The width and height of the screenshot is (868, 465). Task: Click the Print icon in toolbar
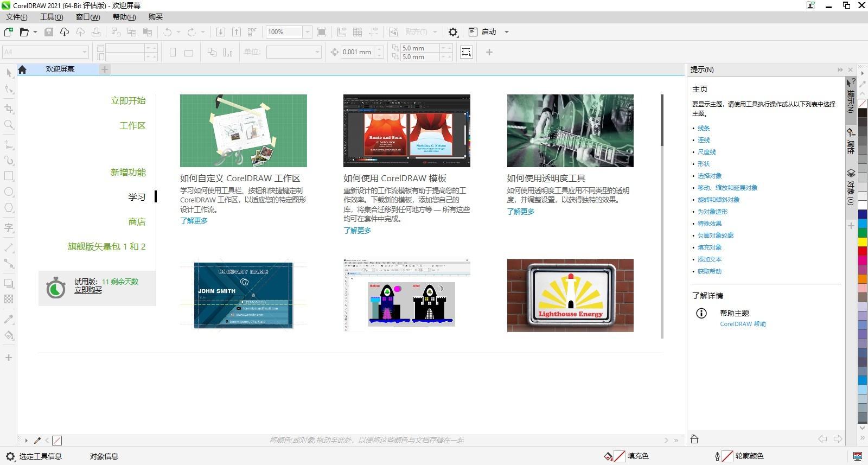pos(95,32)
